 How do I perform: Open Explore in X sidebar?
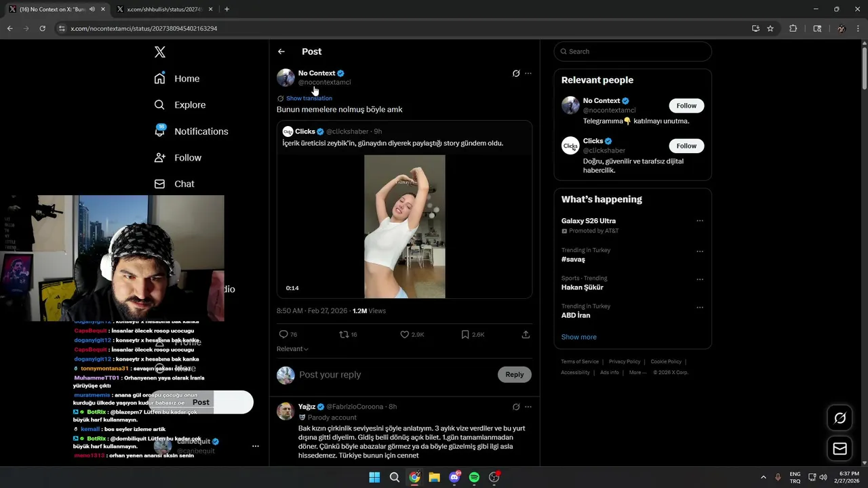pyautogui.click(x=180, y=105)
